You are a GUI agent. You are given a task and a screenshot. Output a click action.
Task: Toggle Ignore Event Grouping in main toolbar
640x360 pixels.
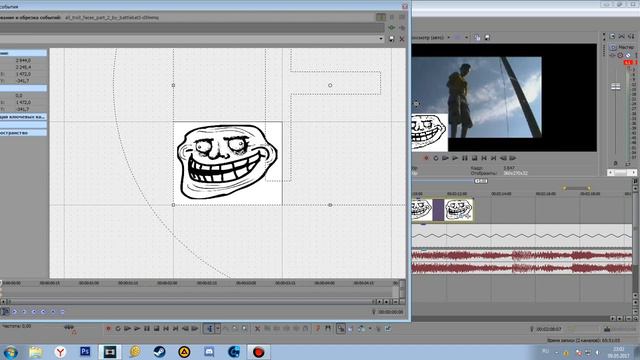coord(388,328)
